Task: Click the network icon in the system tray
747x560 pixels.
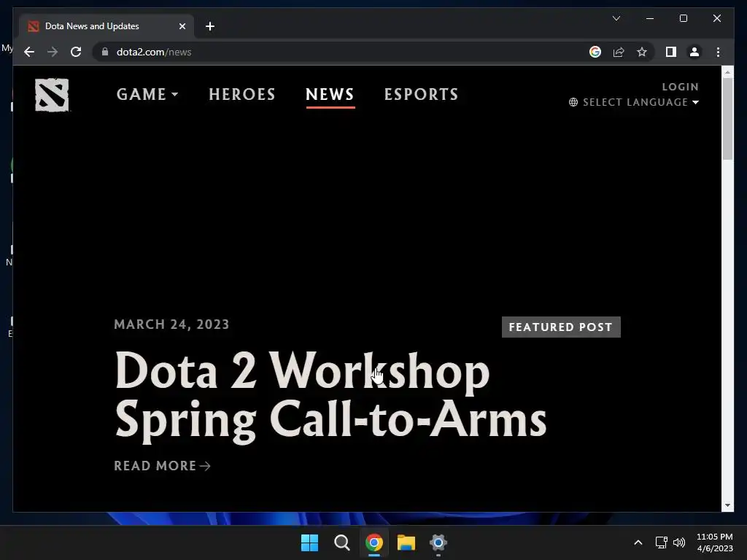Action: coord(661,542)
